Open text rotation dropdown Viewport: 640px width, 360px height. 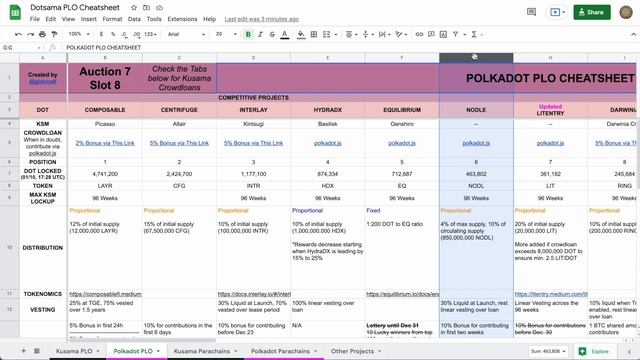point(401,35)
